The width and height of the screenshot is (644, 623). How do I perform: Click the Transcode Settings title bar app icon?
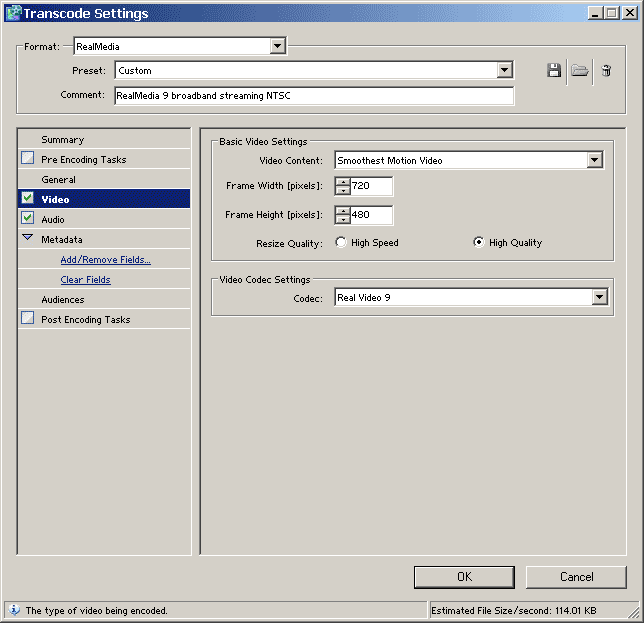13,13
